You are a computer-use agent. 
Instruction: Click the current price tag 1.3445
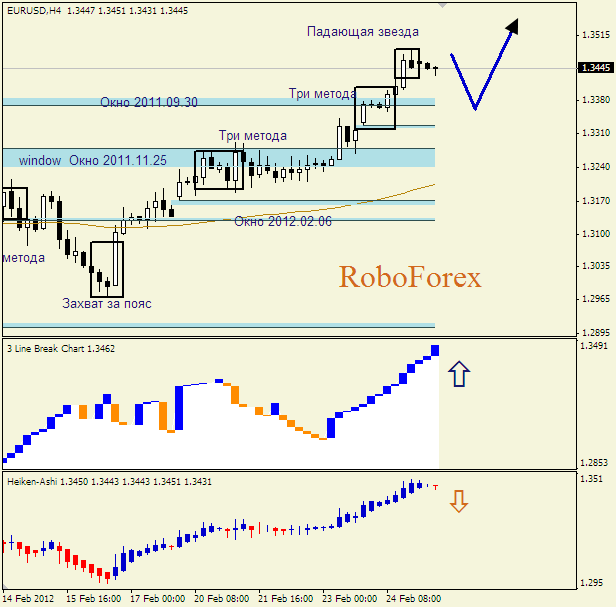594,68
